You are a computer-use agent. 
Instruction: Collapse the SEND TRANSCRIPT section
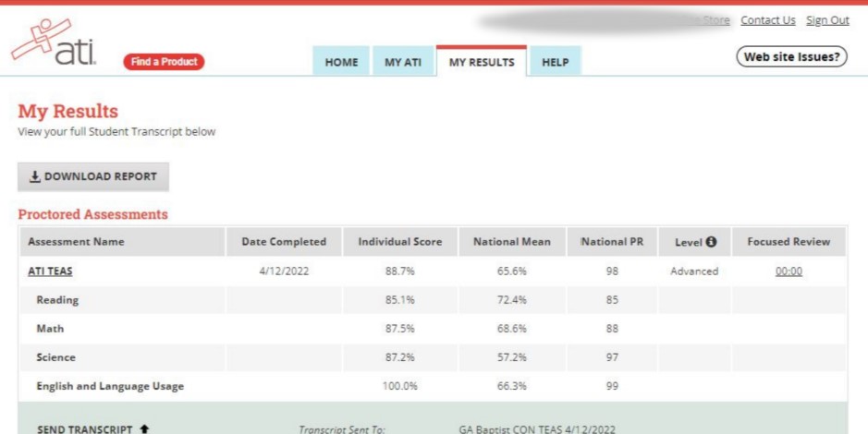(x=93, y=429)
